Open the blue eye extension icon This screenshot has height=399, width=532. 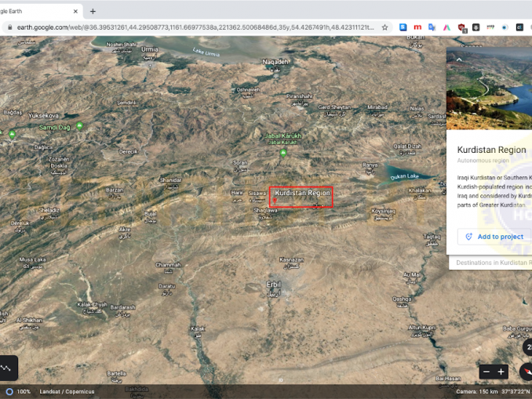(505, 27)
